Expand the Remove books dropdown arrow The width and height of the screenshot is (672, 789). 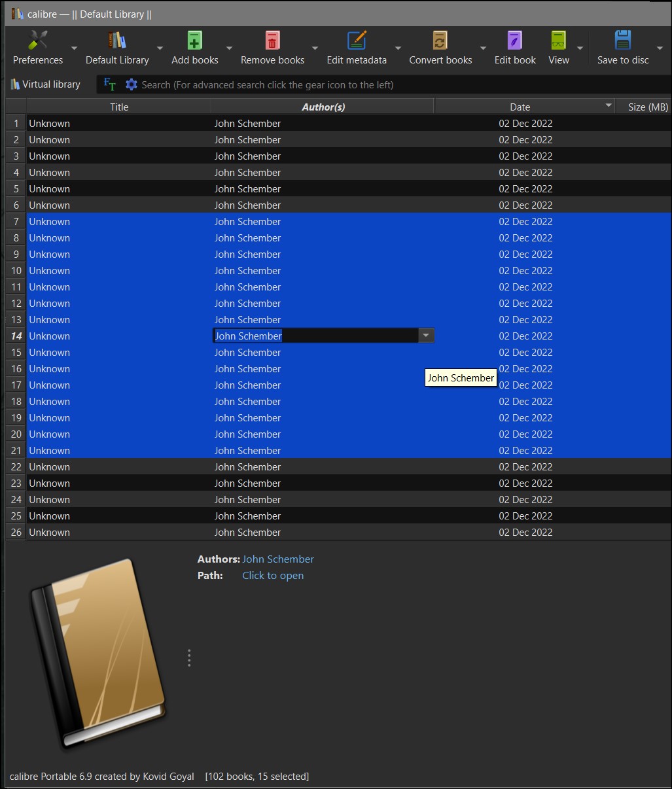click(315, 48)
